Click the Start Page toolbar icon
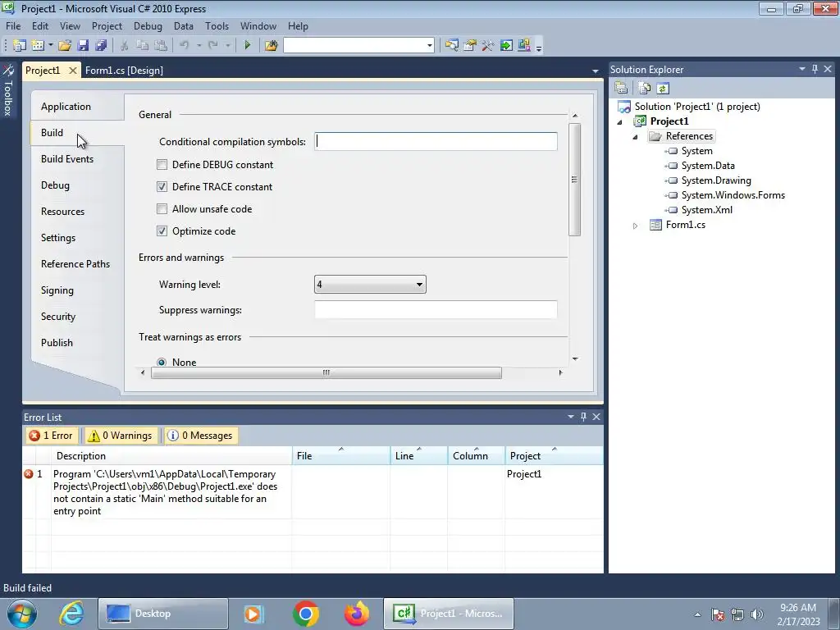840x630 pixels. [x=506, y=46]
